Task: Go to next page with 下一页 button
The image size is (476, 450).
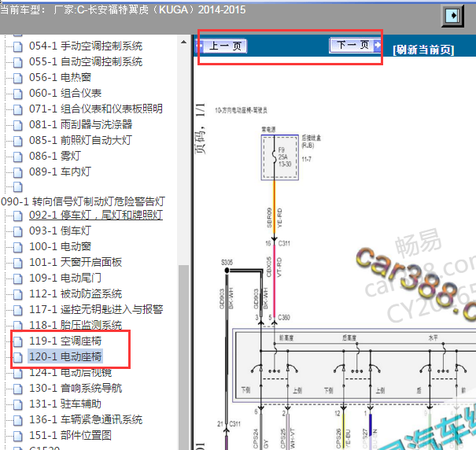Action: coord(356,46)
